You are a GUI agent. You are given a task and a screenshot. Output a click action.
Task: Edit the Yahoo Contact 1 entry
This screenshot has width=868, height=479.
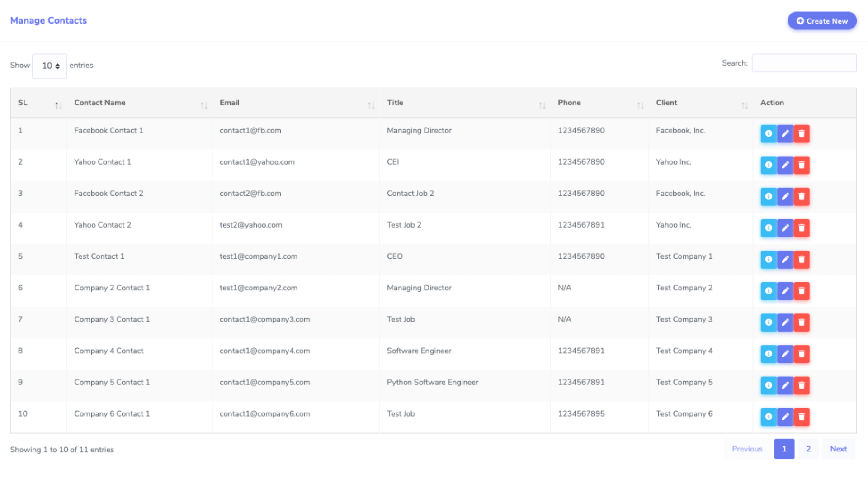coord(785,165)
